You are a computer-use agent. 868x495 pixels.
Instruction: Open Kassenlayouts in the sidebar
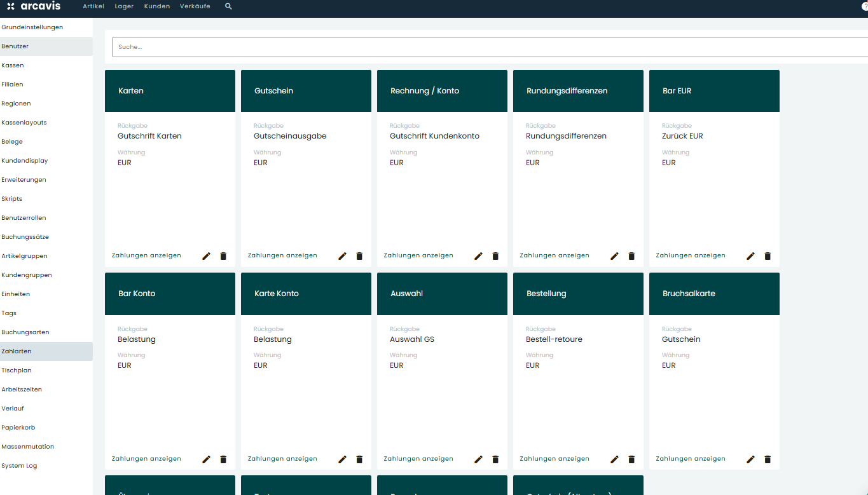click(x=46, y=123)
